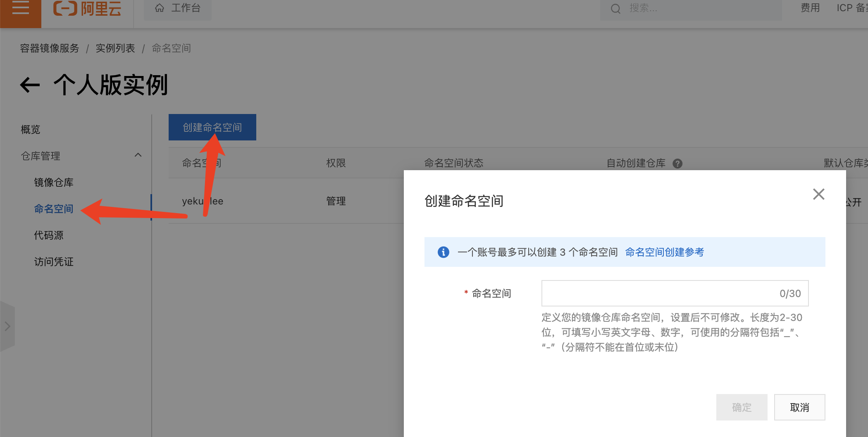Expand the collapsed left side panel arrow

coord(7,326)
